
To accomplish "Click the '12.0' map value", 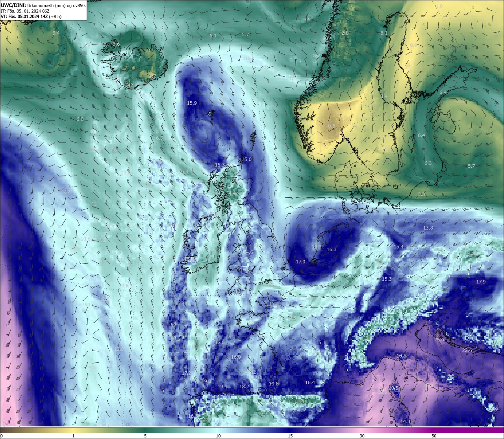I will coord(119,349).
